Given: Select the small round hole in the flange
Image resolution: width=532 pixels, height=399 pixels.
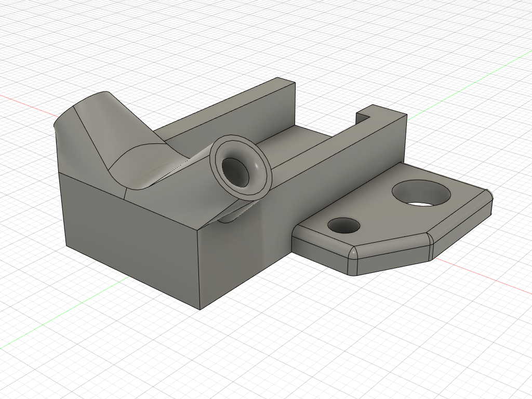Looking at the screenshot, I should (344, 225).
